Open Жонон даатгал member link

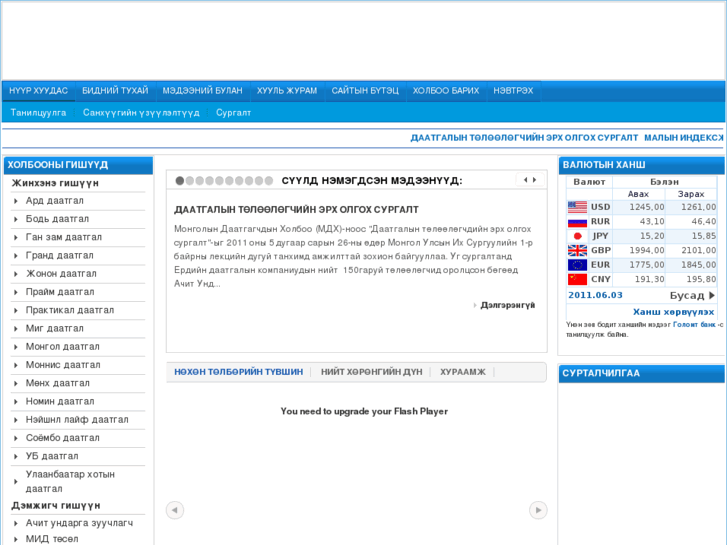tap(61, 274)
